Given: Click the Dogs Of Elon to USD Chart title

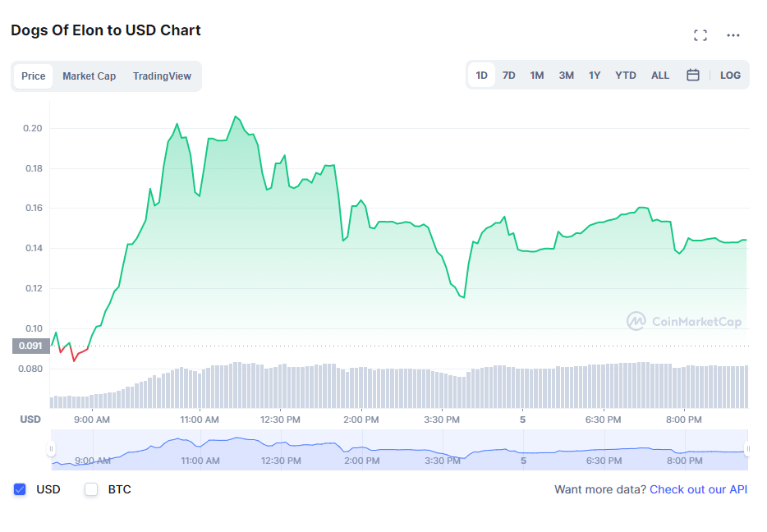Looking at the screenshot, I should tap(106, 30).
